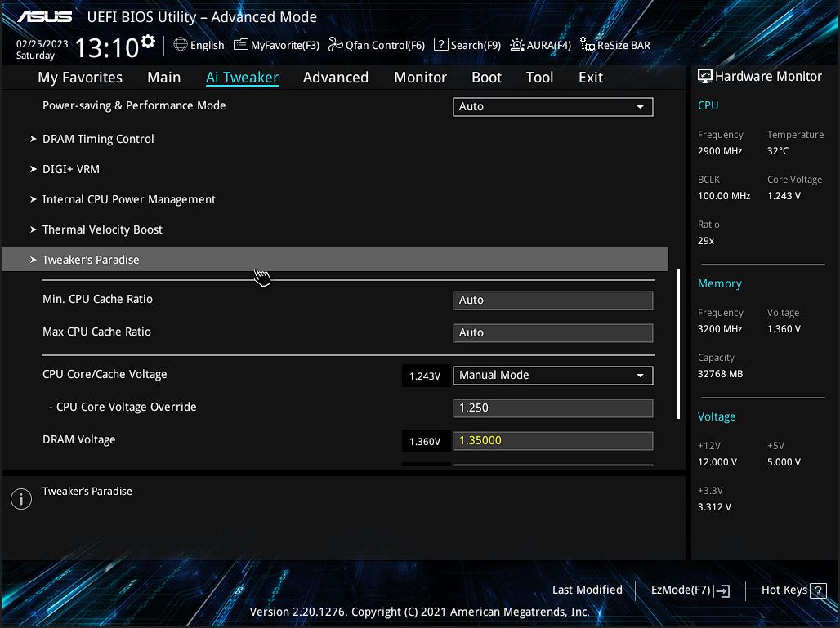Screen dimensions: 840x628
Task: Switch to the Main tab
Action: [x=164, y=77]
